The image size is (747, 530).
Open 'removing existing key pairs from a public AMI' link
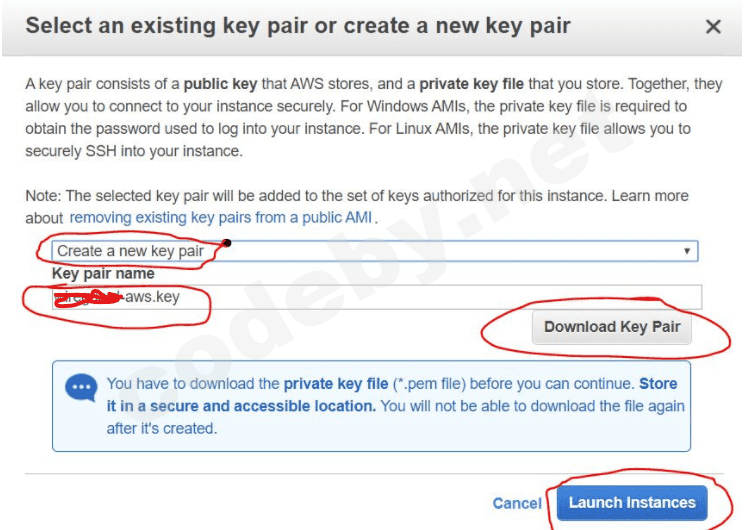tap(222, 217)
